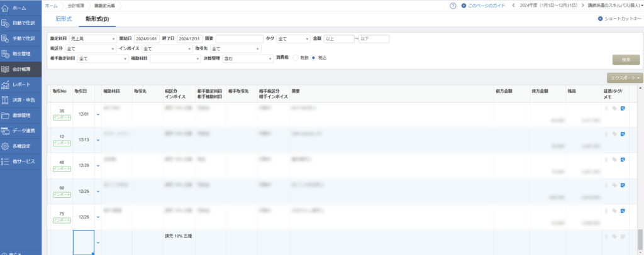The width and height of the screenshot is (644, 255).
Task: Click the help question mark icon
Action: [x=453, y=6]
